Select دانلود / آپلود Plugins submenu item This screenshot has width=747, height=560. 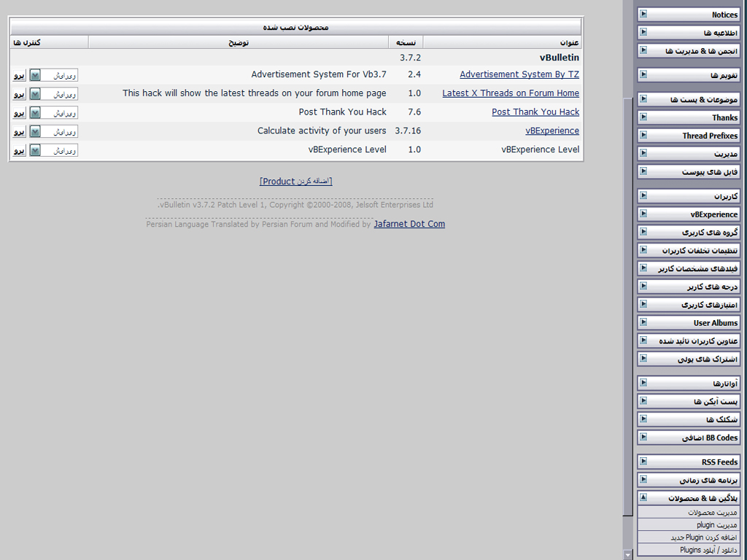pos(689,550)
